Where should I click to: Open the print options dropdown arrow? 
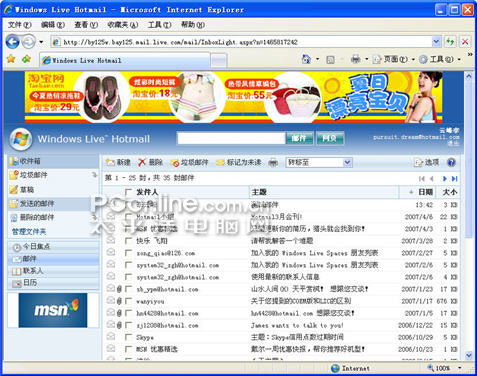(366, 59)
